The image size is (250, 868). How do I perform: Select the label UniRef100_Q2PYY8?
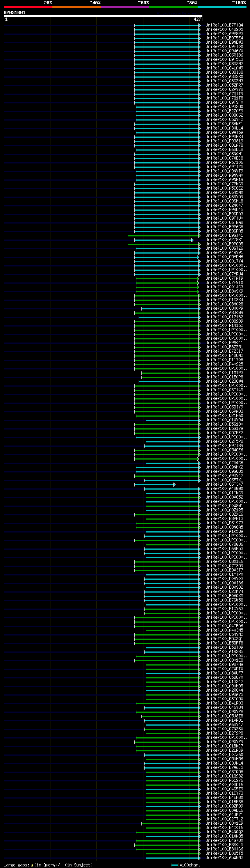click(224, 89)
